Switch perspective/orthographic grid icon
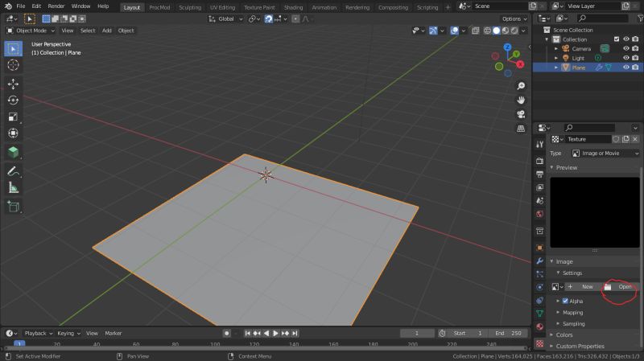 tap(521, 129)
